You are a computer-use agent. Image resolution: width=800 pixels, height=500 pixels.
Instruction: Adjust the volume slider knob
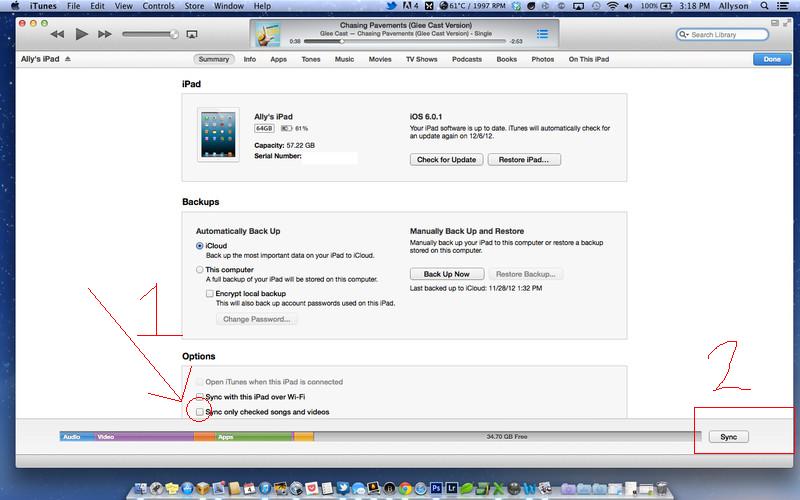click(x=173, y=34)
